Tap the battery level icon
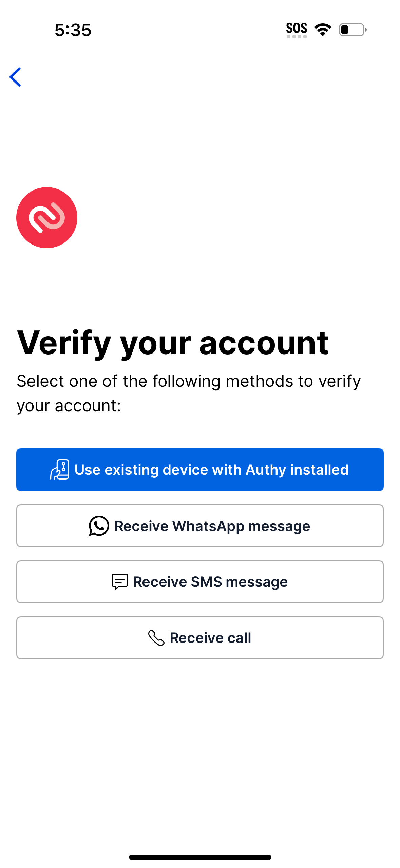Screen dimensions: 400x868 (352, 30)
